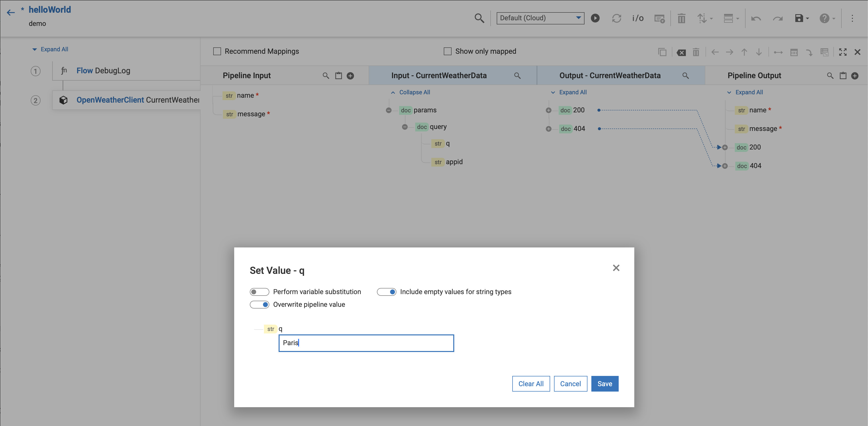Expand the mapper to fullscreen
Viewport: 868px width, 426px height.
(x=843, y=52)
